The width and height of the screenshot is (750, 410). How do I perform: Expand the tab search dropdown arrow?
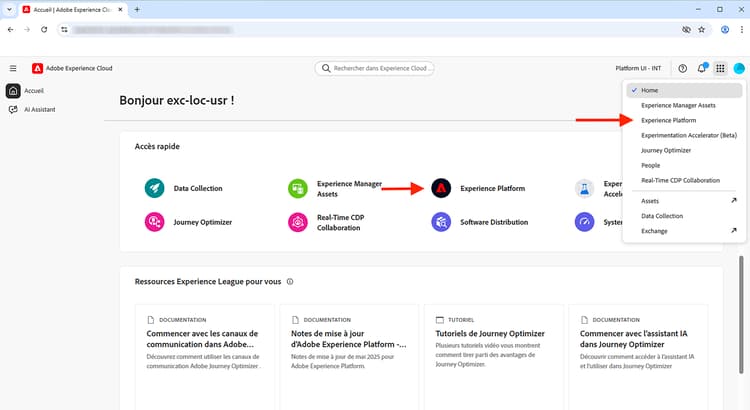pos(9,9)
